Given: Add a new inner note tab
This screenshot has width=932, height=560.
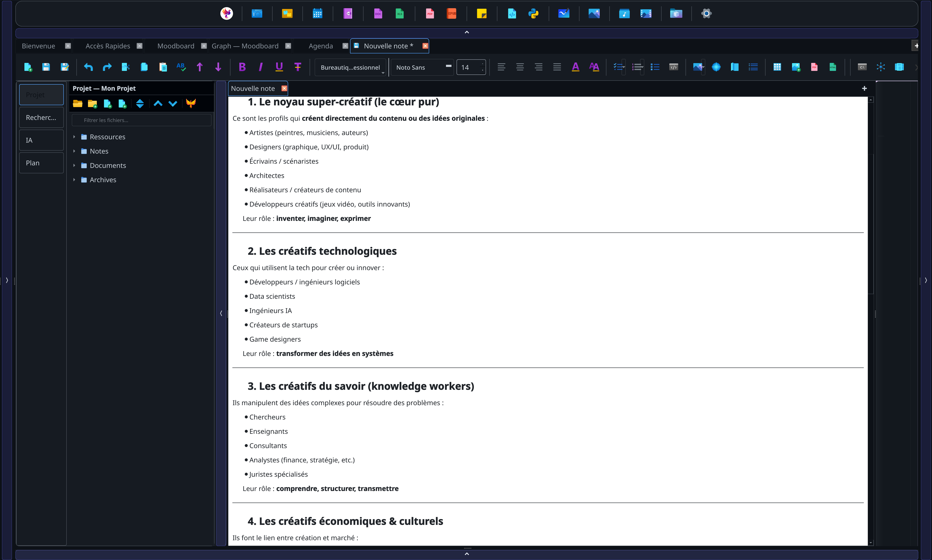Looking at the screenshot, I should (864, 89).
